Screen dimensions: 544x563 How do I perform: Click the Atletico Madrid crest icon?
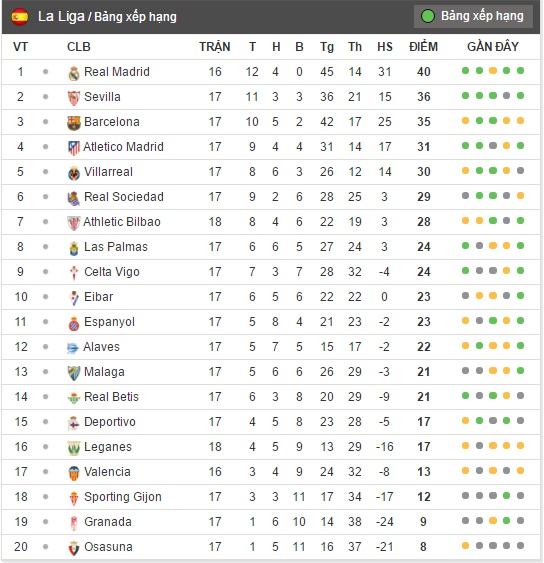(x=74, y=148)
